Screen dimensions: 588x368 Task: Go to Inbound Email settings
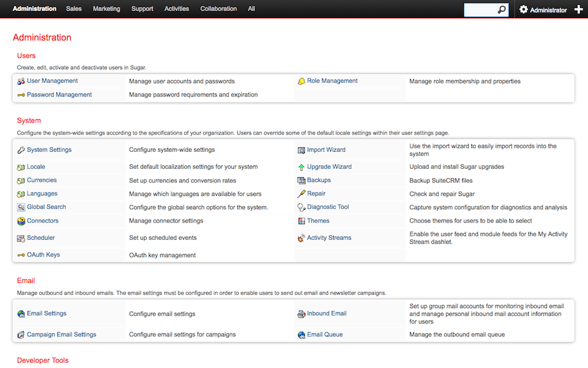coord(326,313)
